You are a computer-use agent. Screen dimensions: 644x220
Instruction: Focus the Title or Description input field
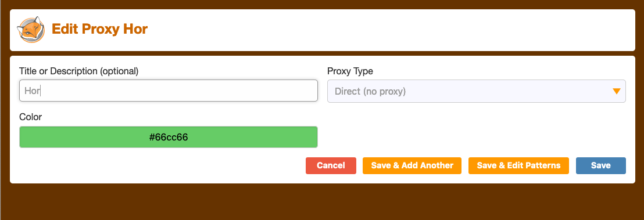(169, 91)
